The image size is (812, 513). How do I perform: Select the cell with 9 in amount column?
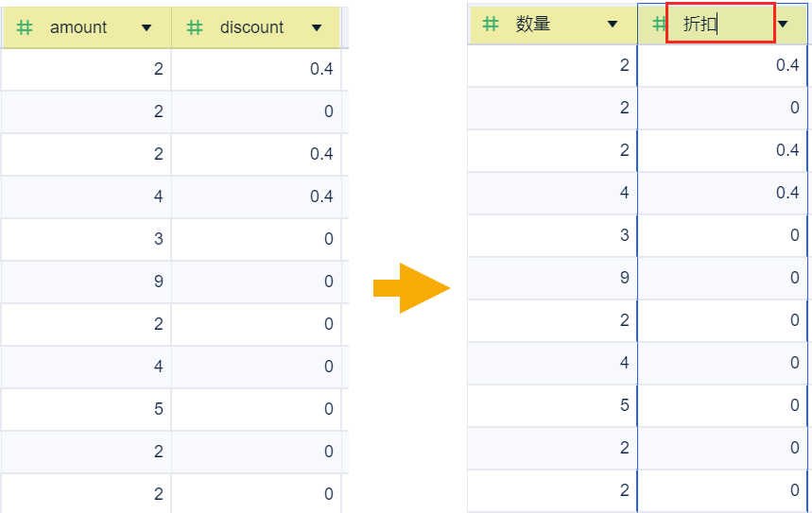pyautogui.click(x=86, y=282)
